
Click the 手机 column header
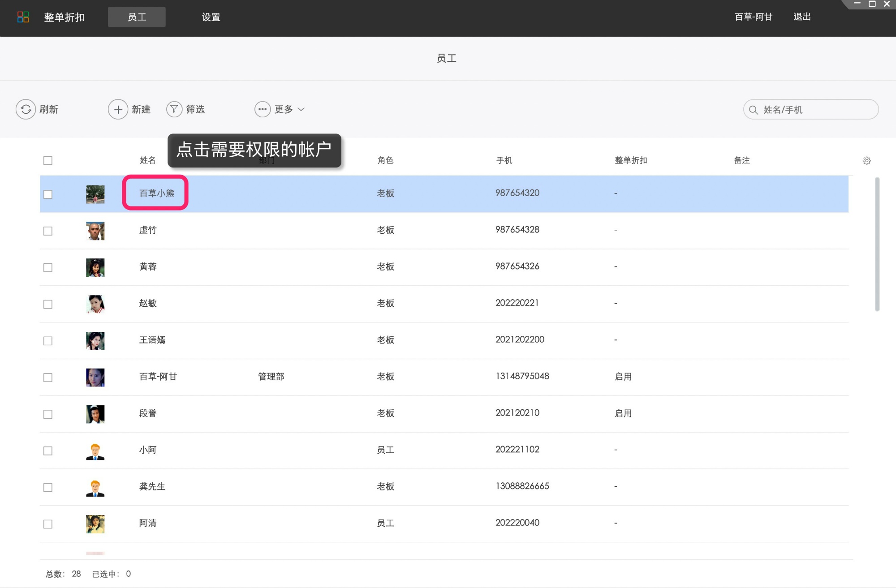pyautogui.click(x=504, y=160)
